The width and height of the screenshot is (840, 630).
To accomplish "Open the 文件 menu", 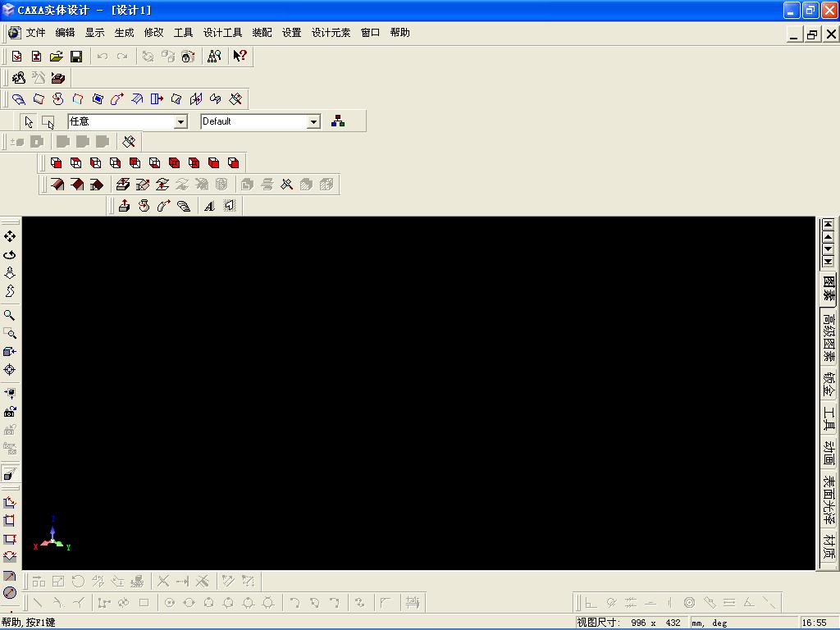I will [x=35, y=33].
